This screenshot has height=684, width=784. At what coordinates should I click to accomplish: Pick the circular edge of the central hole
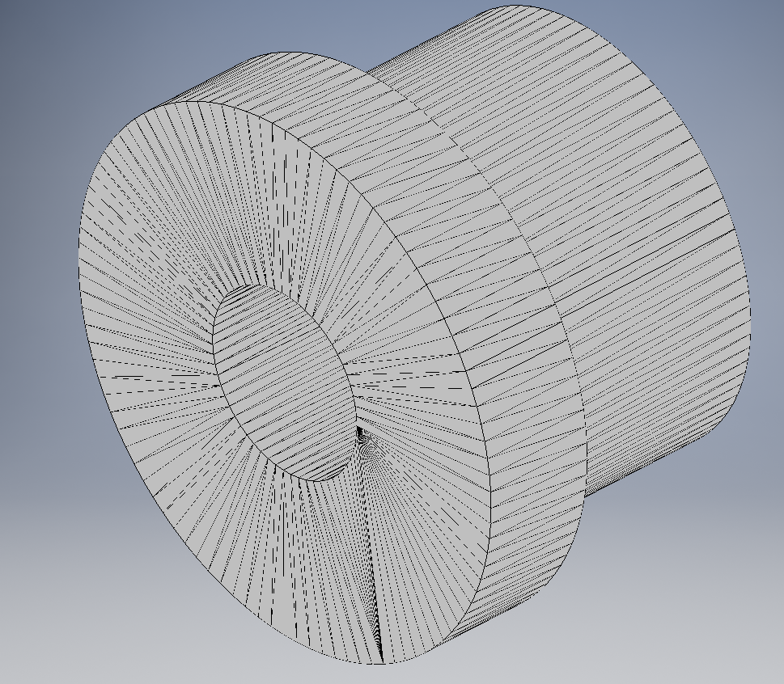217,356
